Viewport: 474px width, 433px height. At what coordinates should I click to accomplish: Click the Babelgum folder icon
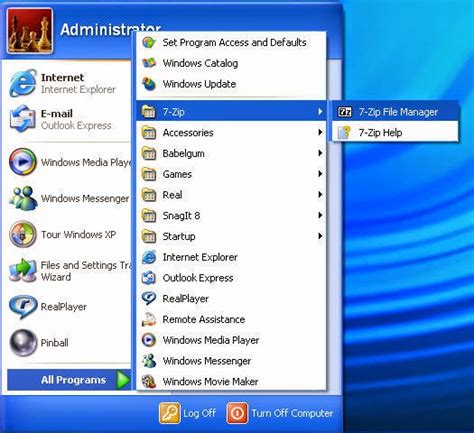pyautogui.click(x=149, y=153)
